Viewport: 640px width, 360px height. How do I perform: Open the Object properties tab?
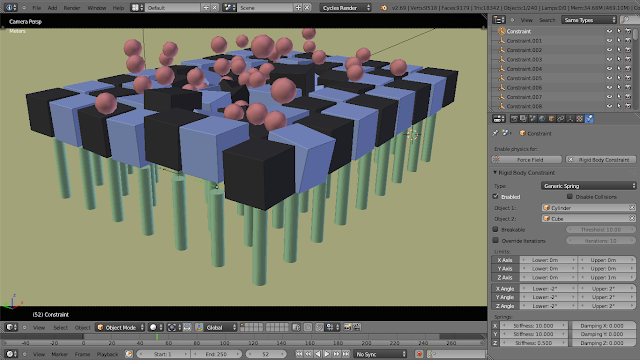click(x=551, y=119)
